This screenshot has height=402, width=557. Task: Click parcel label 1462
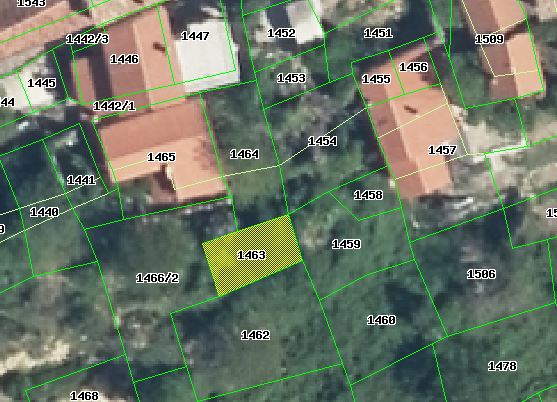tap(255, 335)
